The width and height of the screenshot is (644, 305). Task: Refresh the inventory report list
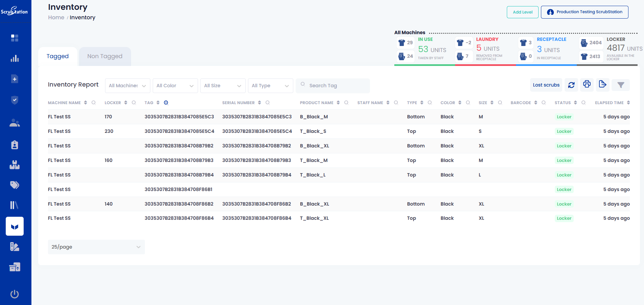(x=571, y=85)
